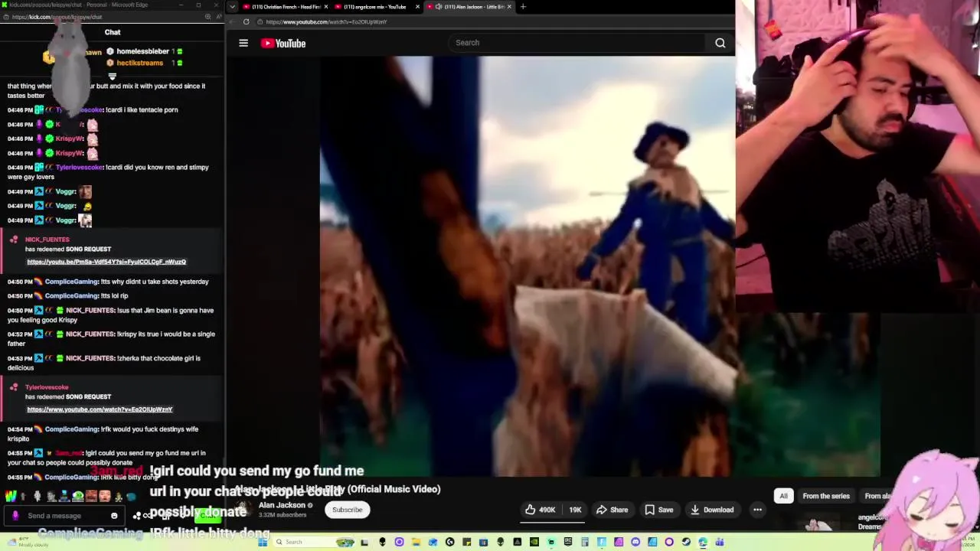The width and height of the screenshot is (980, 551).
Task: Click the Tylerlovescoke username in redemption
Action: [x=47, y=387]
